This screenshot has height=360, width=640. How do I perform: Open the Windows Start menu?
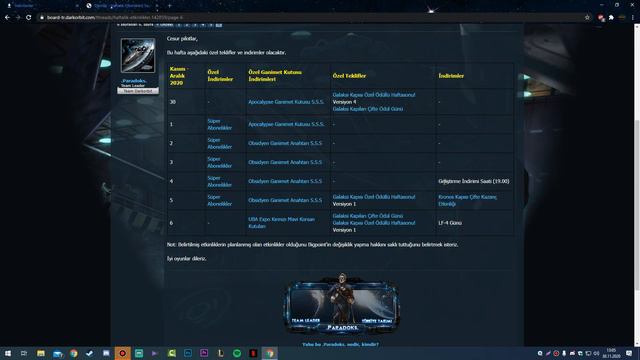[8, 353]
